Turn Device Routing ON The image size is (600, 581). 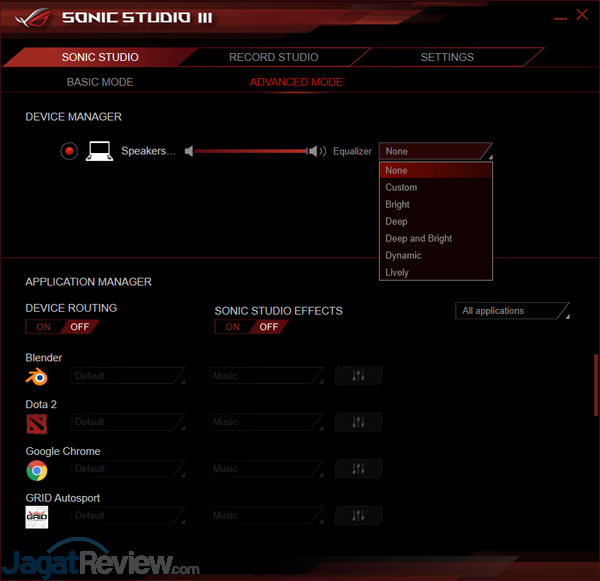click(x=43, y=327)
